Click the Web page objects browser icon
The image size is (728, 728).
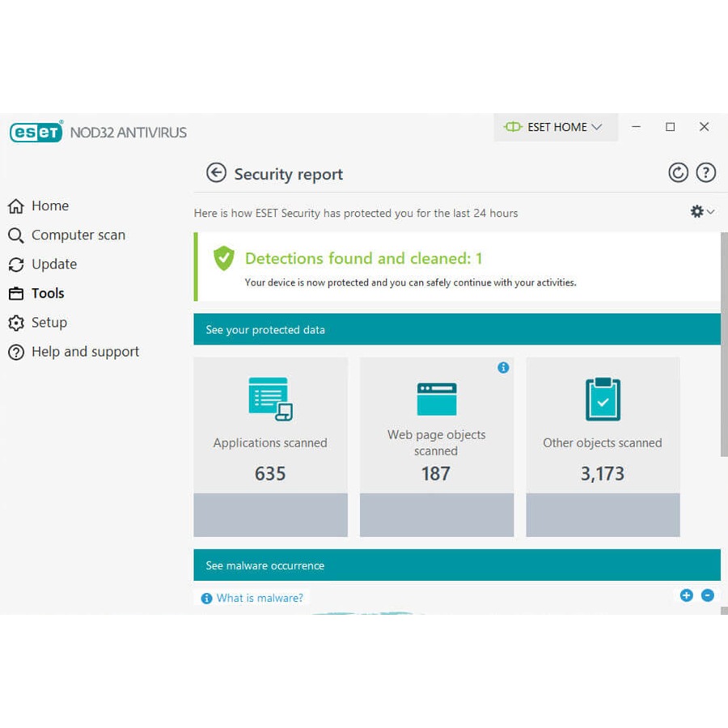437,399
